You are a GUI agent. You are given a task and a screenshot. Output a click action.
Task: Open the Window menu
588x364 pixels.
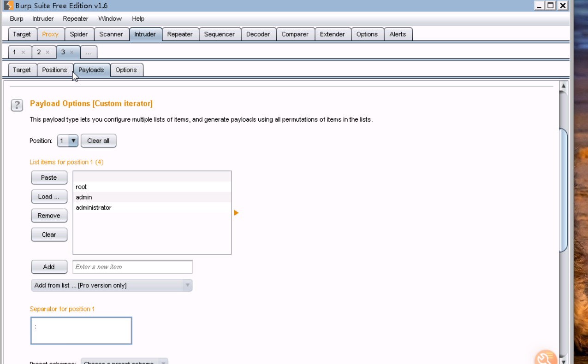110,18
